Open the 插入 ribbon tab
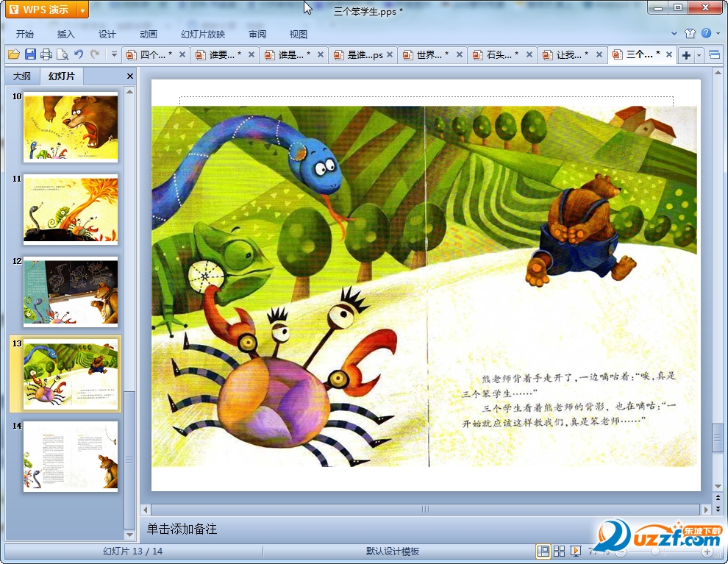728x564 pixels. [65, 34]
